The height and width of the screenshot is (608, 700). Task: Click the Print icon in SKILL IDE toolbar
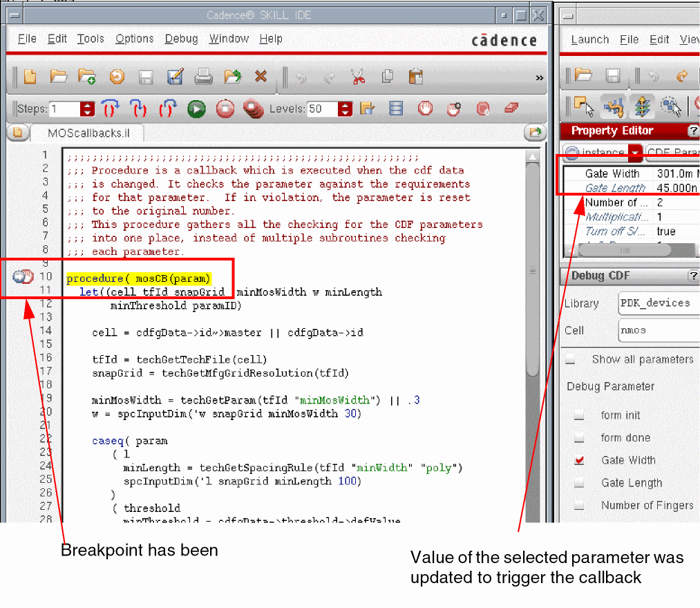[203, 77]
